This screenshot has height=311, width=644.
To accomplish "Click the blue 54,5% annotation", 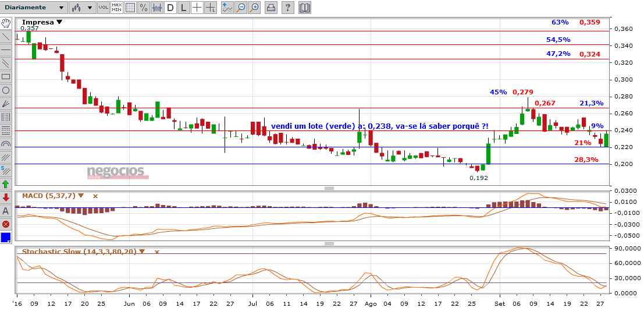I will [x=558, y=40].
